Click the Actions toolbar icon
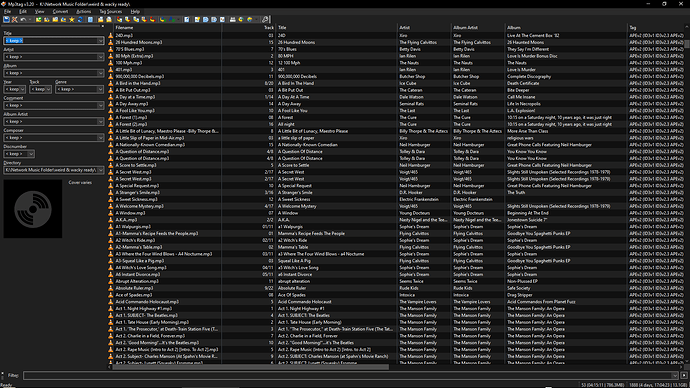 (x=162, y=19)
